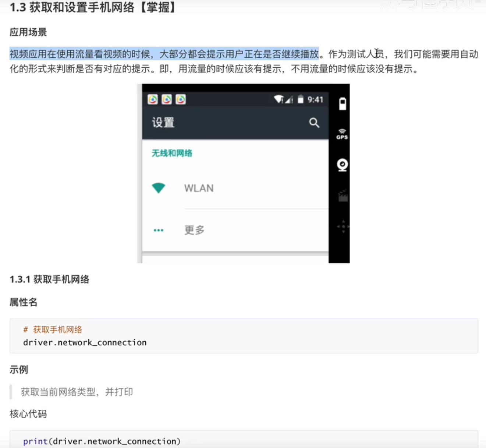Click the 示例 subheading

19,370
